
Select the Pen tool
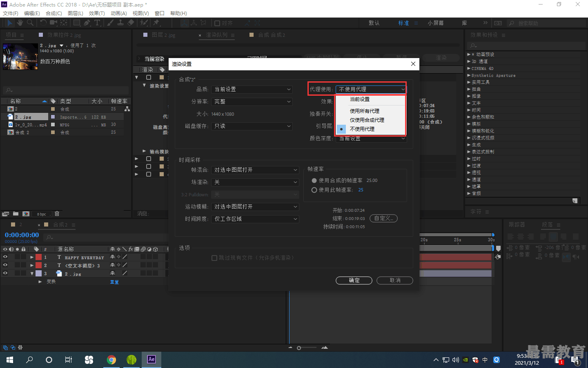(87, 23)
